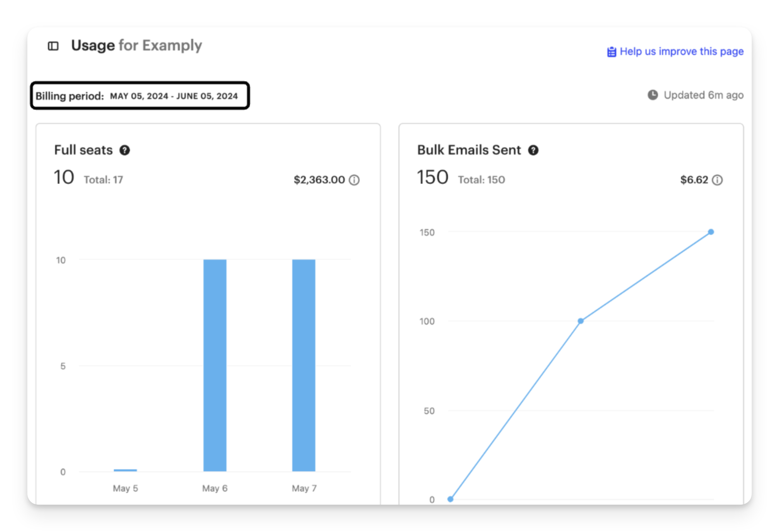Open info icon next to $6.62
The height and width of the screenshot is (532, 779).
(x=717, y=180)
